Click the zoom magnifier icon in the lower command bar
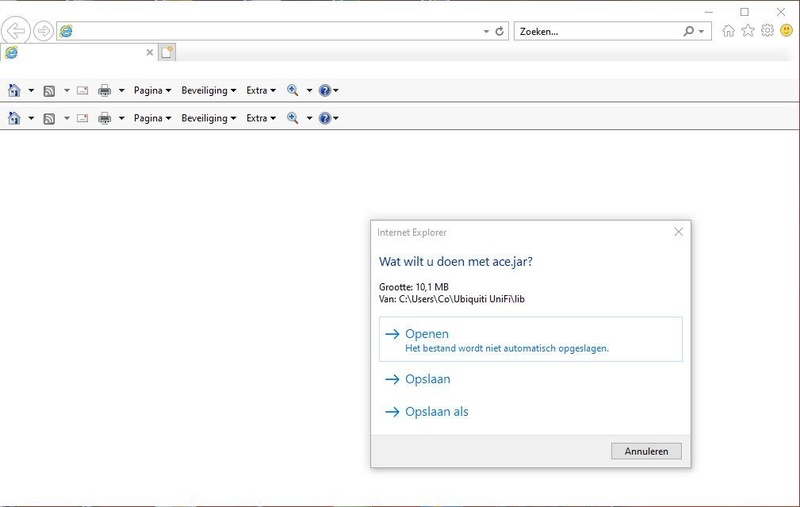This screenshot has height=507, width=800. pyautogui.click(x=292, y=118)
